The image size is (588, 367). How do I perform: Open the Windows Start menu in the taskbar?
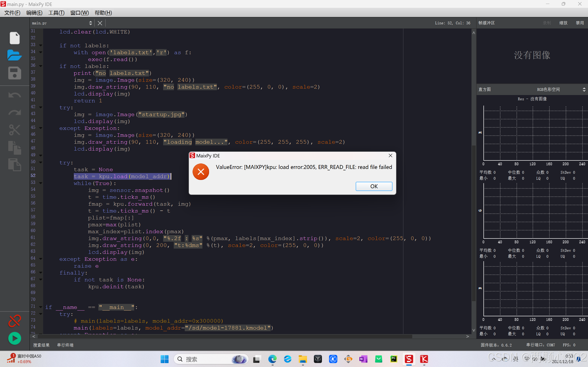165,359
